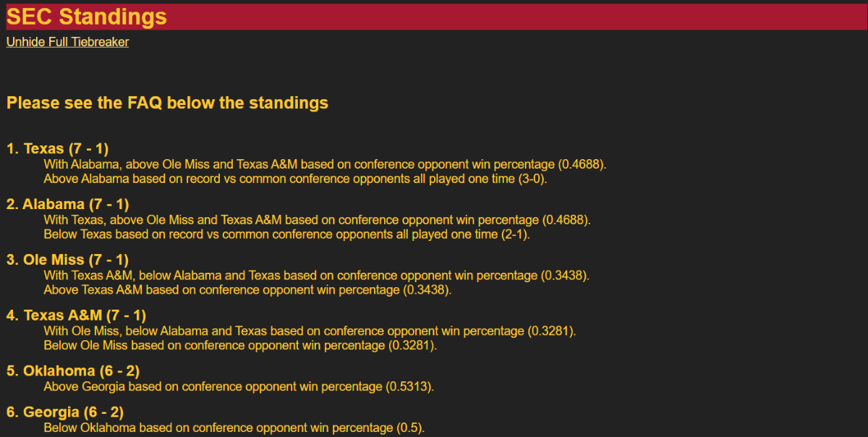The height and width of the screenshot is (437, 868).
Task: Select the '2. Alabama (7 - 1)' heading
Action: pyautogui.click(x=67, y=204)
